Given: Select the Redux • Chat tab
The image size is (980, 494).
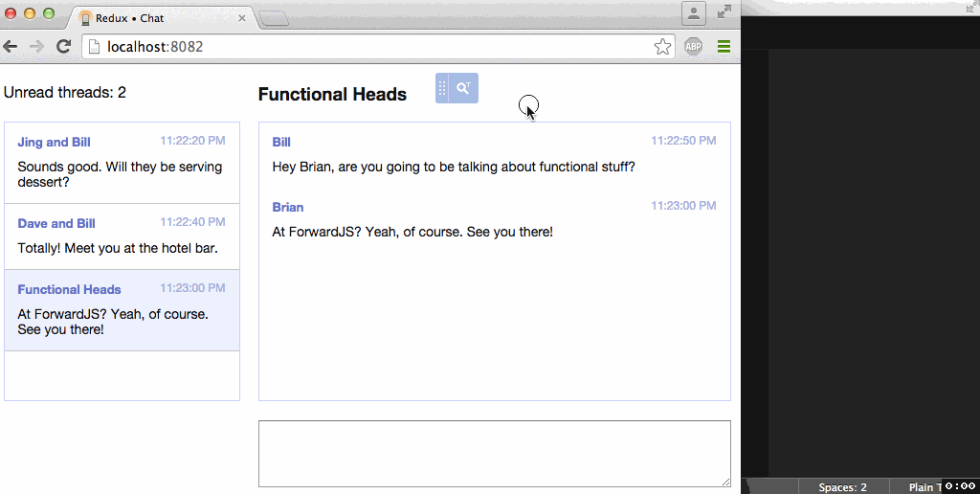Looking at the screenshot, I should pyautogui.click(x=163, y=18).
